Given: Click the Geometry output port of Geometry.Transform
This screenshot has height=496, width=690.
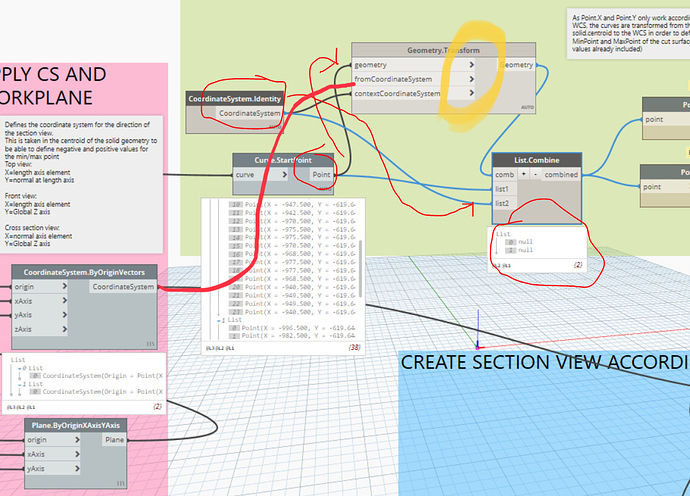Looking at the screenshot, I should point(517,65).
